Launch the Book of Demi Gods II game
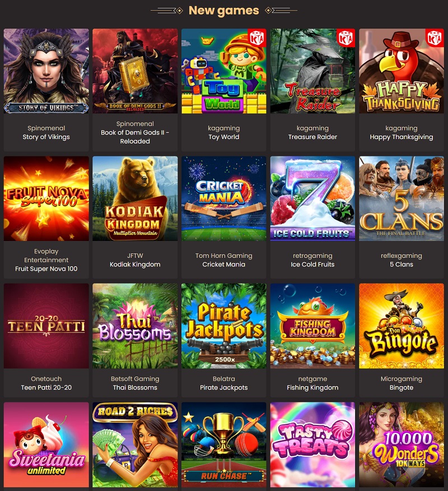The image size is (448, 491). 135,71
